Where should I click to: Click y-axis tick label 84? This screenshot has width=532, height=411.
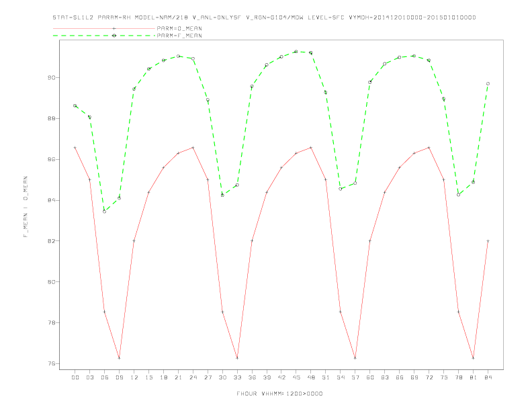[x=51, y=200]
